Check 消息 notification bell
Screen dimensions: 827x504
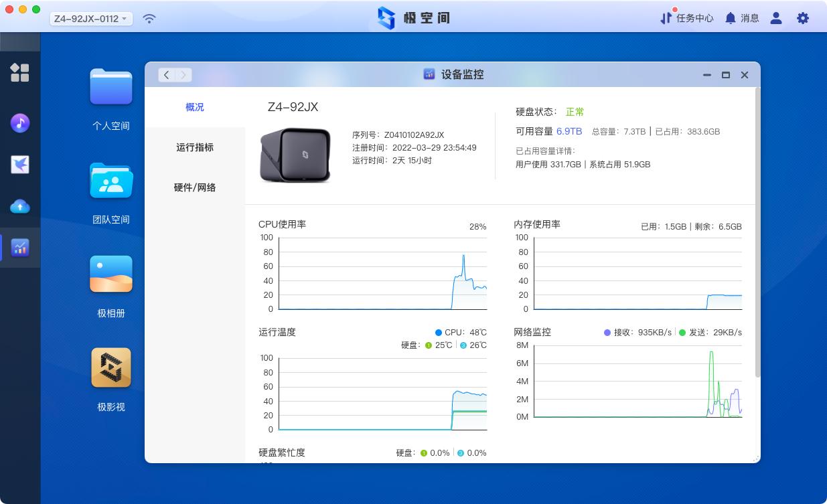(x=742, y=18)
